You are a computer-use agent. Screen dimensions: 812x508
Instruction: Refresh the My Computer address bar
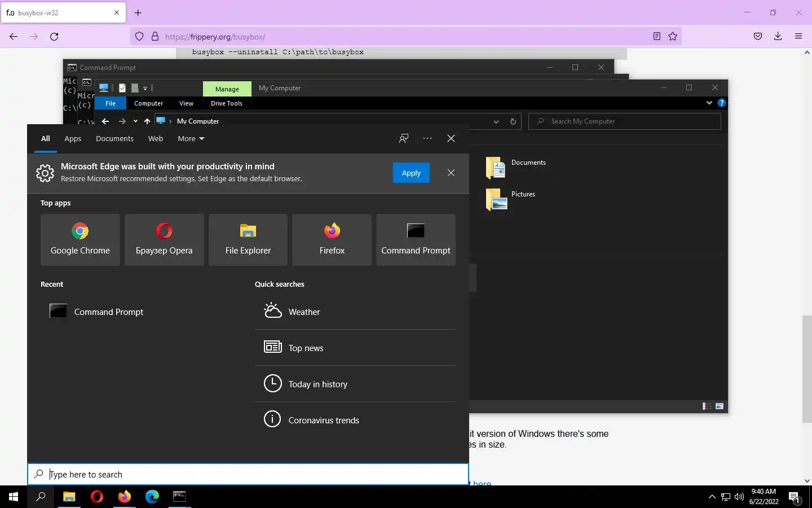click(x=513, y=121)
